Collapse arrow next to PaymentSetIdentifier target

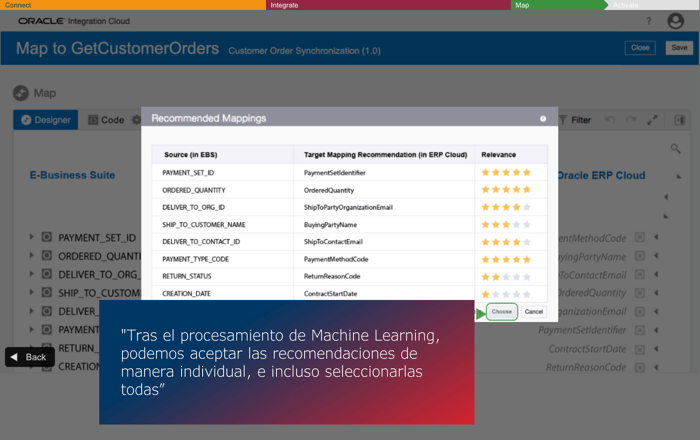click(656, 330)
